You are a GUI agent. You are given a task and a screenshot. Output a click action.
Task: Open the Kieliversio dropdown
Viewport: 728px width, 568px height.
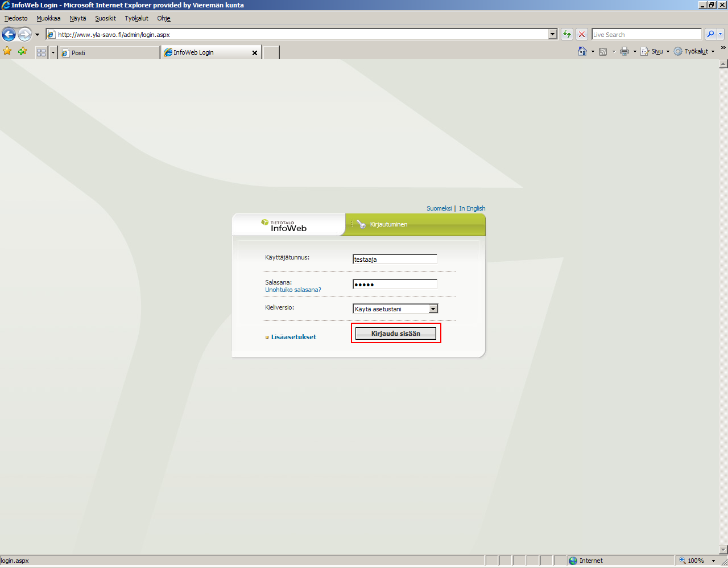pyautogui.click(x=395, y=308)
